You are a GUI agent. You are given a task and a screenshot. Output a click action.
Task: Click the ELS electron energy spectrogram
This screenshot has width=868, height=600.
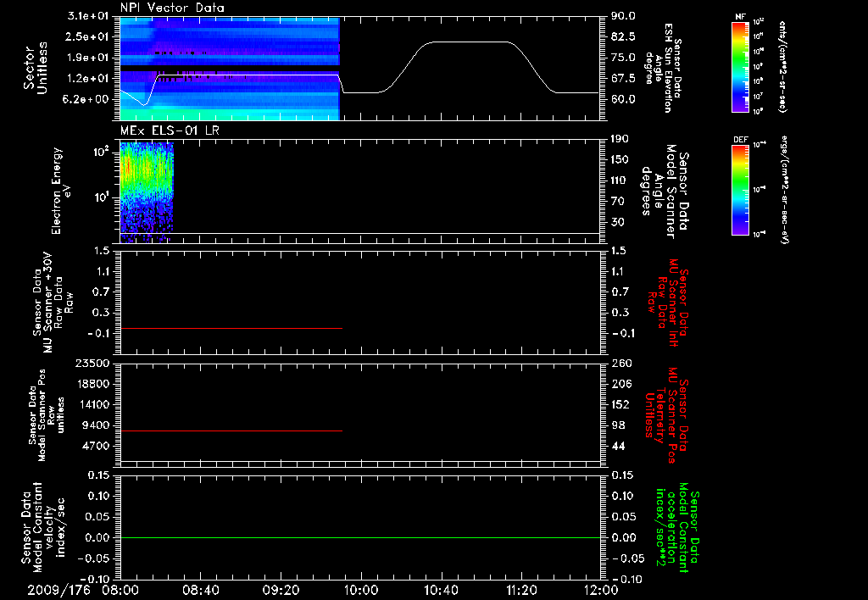click(x=147, y=192)
